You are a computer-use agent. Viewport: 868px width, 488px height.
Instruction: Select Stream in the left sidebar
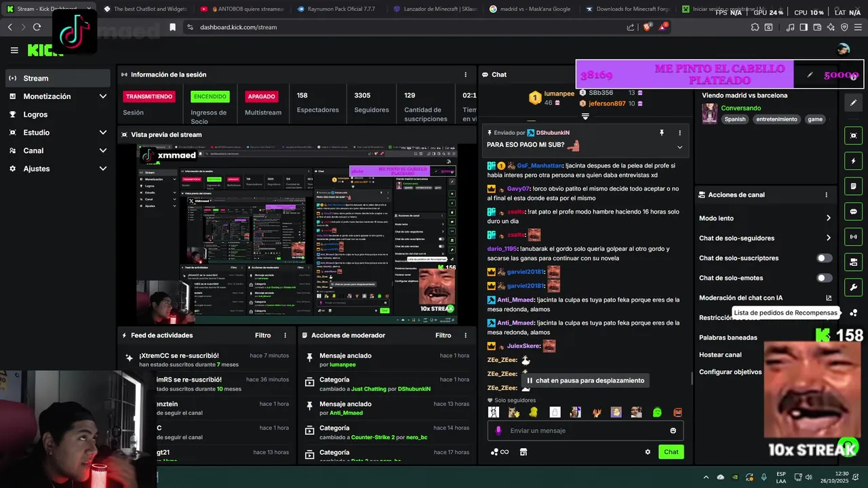point(58,78)
